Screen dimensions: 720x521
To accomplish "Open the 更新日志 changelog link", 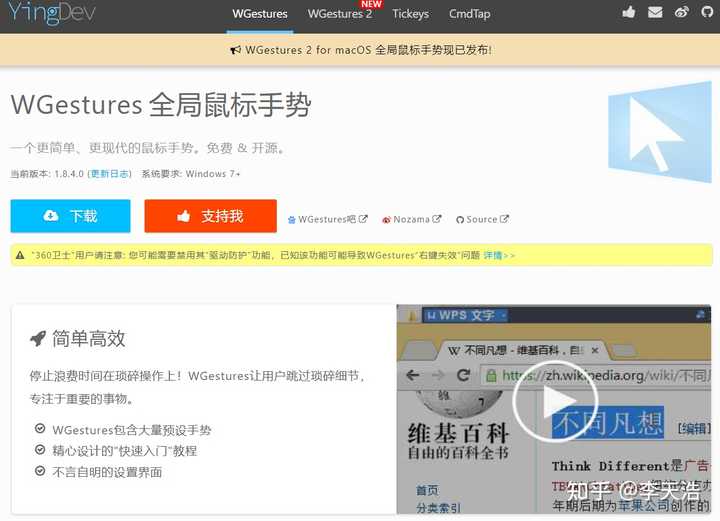I will [x=109, y=174].
